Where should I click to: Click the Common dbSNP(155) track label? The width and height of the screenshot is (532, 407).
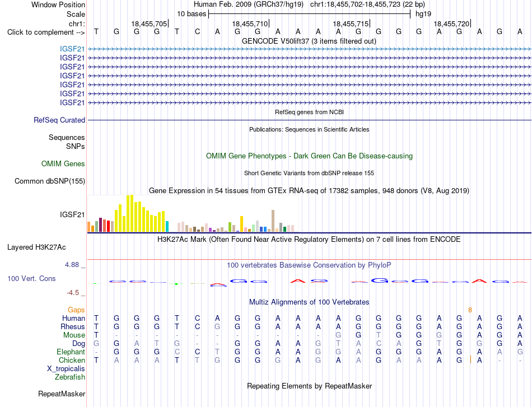click(50, 181)
